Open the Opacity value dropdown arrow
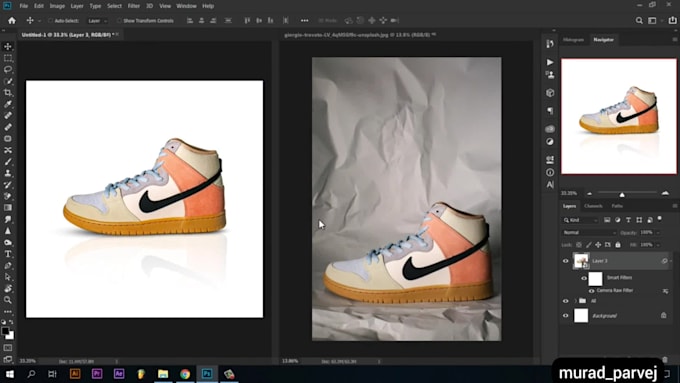680x383 pixels. [658, 232]
